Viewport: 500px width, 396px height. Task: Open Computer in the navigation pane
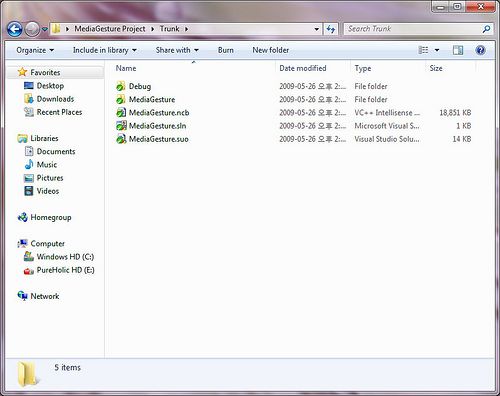(x=47, y=244)
